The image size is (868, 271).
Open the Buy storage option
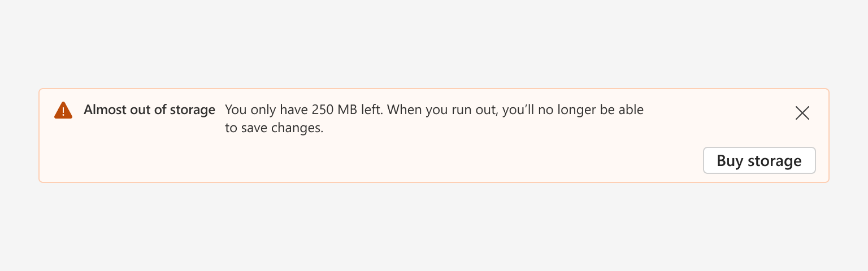tap(759, 160)
